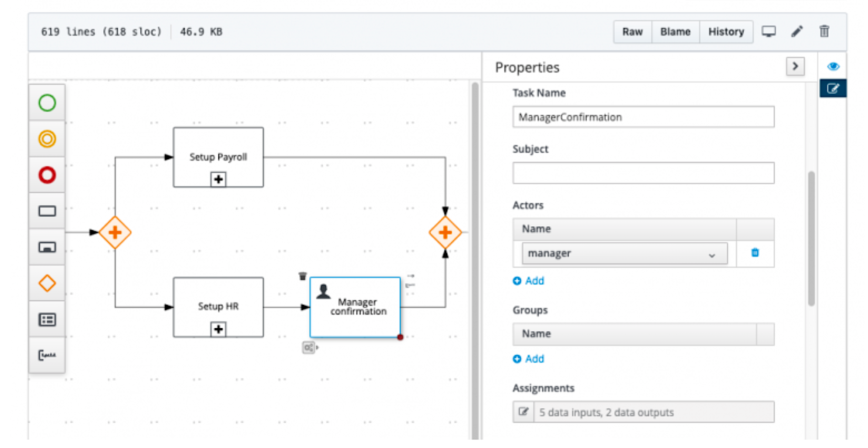The width and height of the screenshot is (868, 448).
Task: Expand the Setup HR subprocess plus marker
Action: point(218,329)
